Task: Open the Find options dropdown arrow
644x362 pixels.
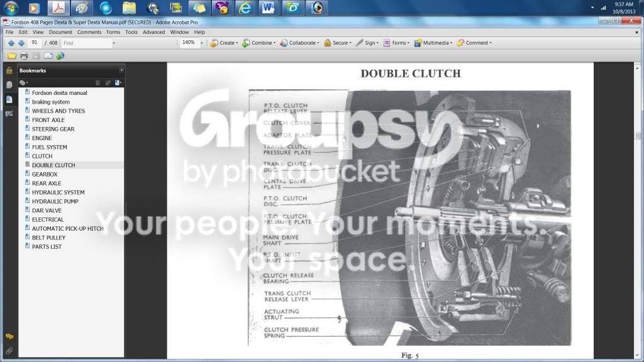Action: [x=114, y=43]
